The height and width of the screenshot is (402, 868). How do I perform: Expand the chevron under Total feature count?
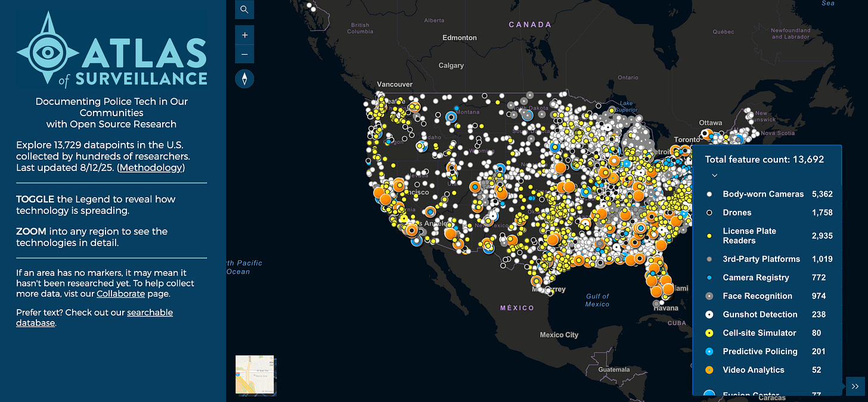pyautogui.click(x=715, y=175)
